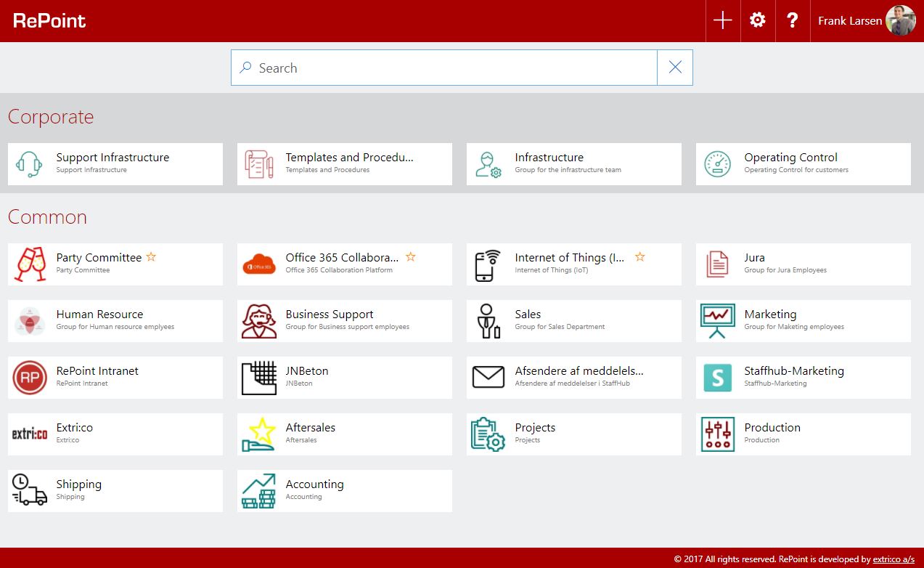Open the Extri:co title
This screenshot has height=568, width=924.
point(74,428)
